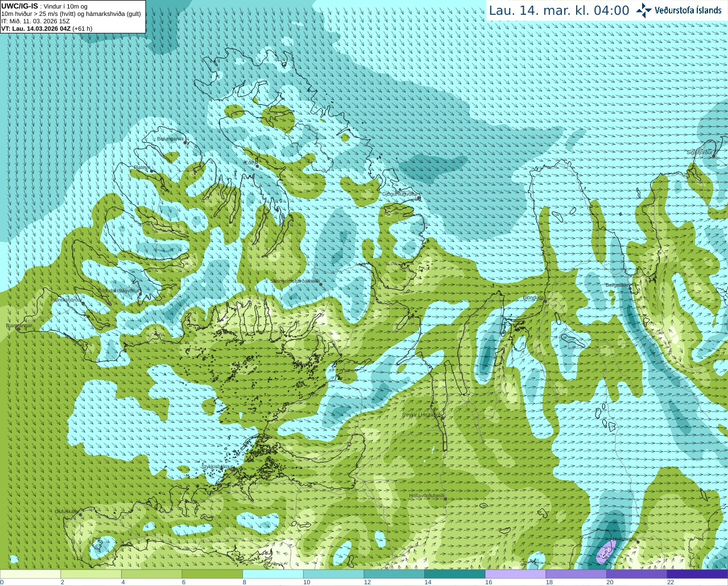This screenshot has width=728, height=586.
Task: Click the legend value '16'
Action: click(488, 582)
